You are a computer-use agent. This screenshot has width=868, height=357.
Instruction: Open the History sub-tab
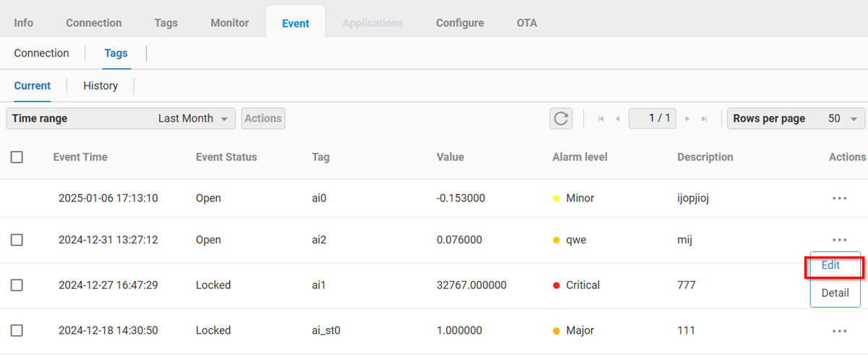(x=101, y=86)
